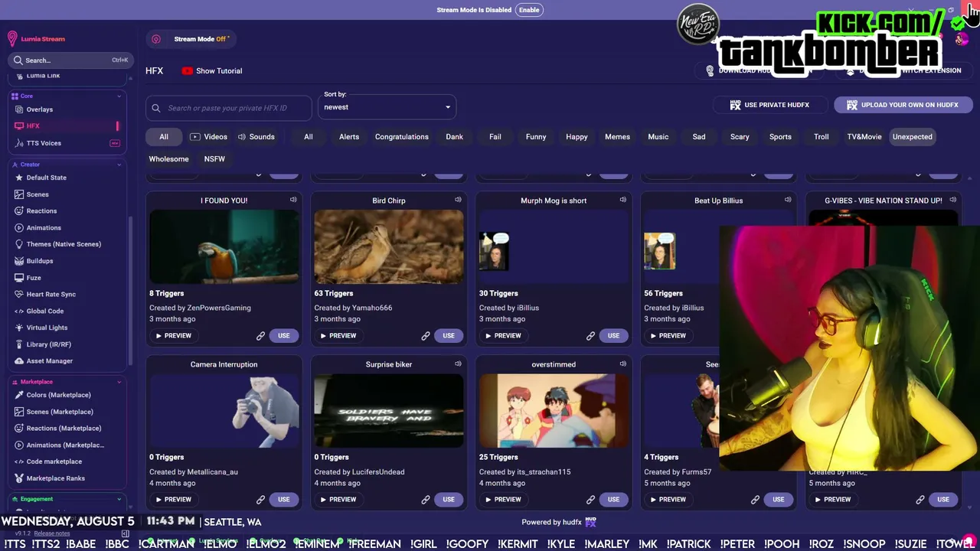Click the speaker icon on Bird Chirp card

(458, 200)
